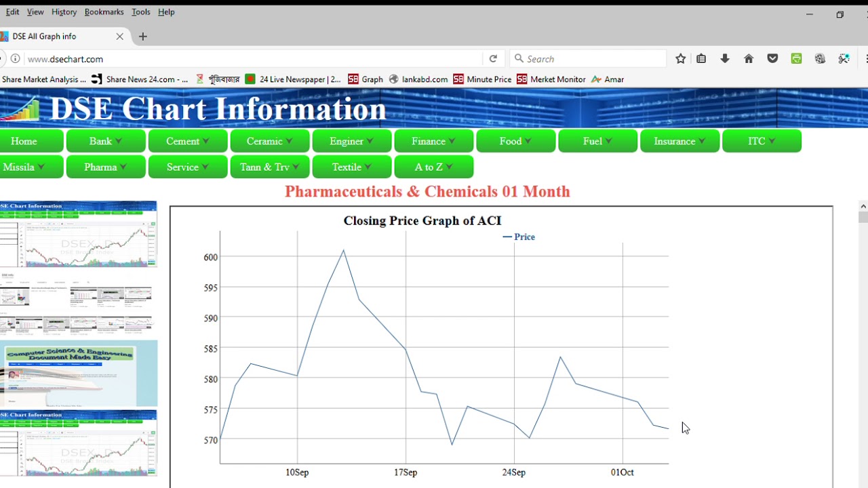Expand the ITC sector dropdown
Image resolution: width=868 pixels, height=488 pixels.
tap(762, 141)
